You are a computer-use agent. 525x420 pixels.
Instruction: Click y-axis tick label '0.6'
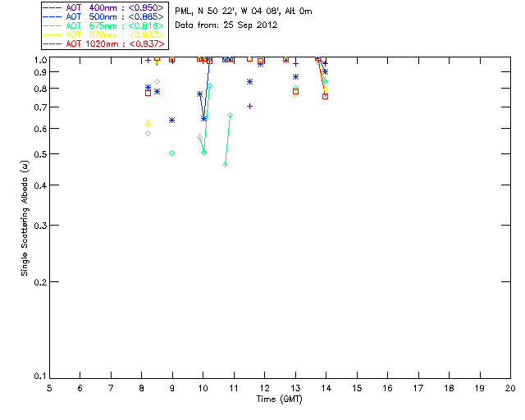40,129
